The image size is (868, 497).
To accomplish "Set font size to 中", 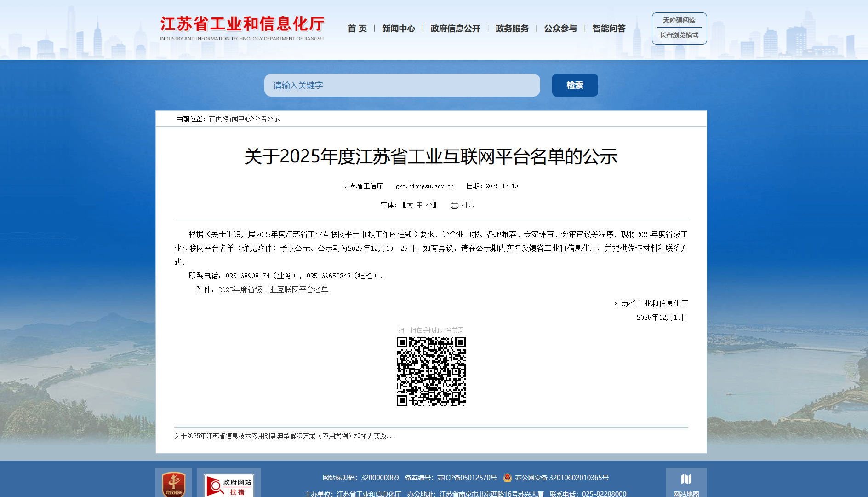I will pos(419,205).
